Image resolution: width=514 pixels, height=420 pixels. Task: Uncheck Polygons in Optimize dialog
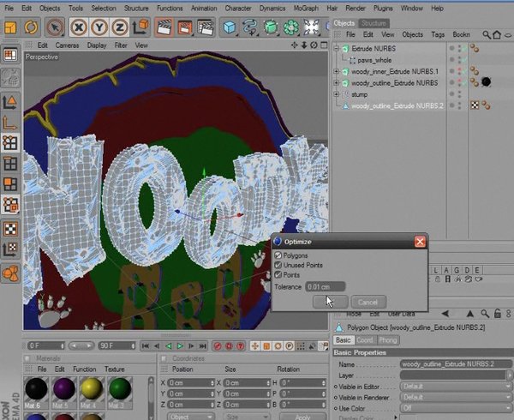click(278, 255)
